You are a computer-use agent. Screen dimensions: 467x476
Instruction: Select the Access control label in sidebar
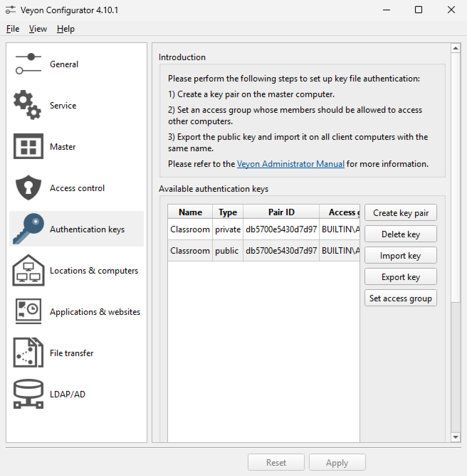77,188
